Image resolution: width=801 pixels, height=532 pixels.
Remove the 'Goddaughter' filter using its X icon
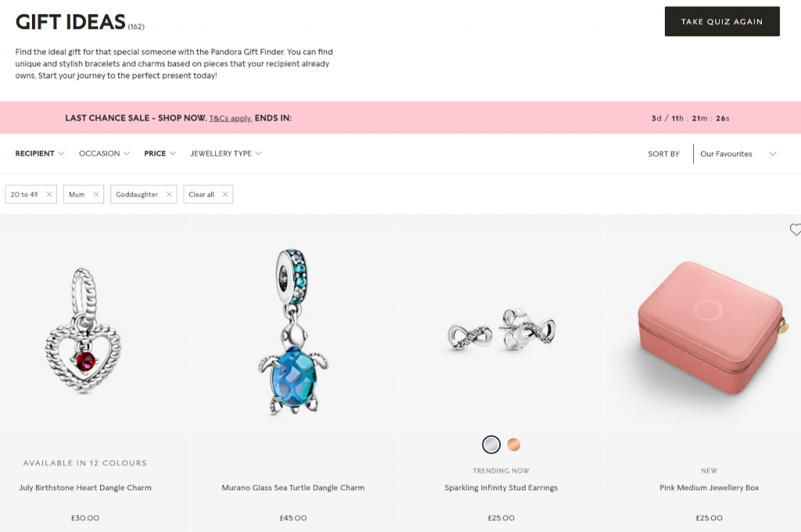[169, 194]
